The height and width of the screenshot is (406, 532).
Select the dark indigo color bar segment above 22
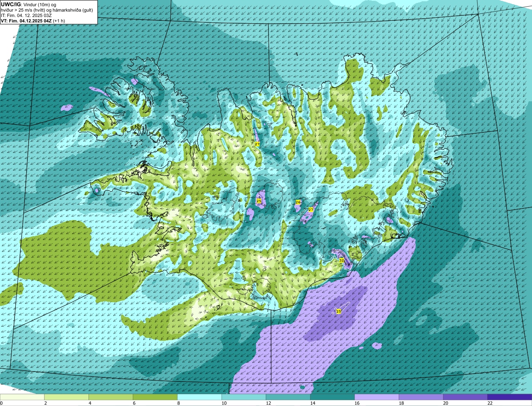pos(510,397)
